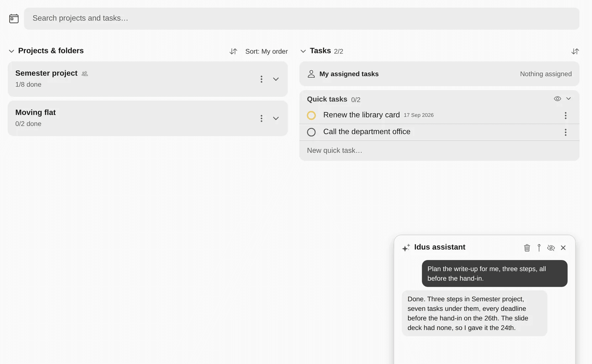Close the Idus assistant panel
592x364 pixels.
(563, 248)
